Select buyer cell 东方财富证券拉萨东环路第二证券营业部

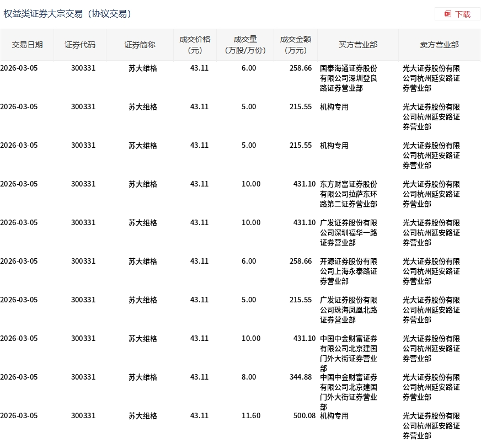point(349,194)
